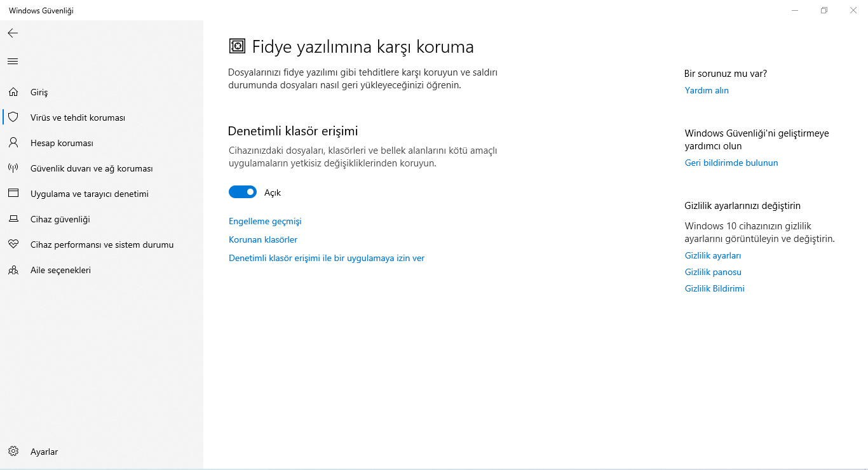Click the shield icon for virus protection

click(13, 117)
